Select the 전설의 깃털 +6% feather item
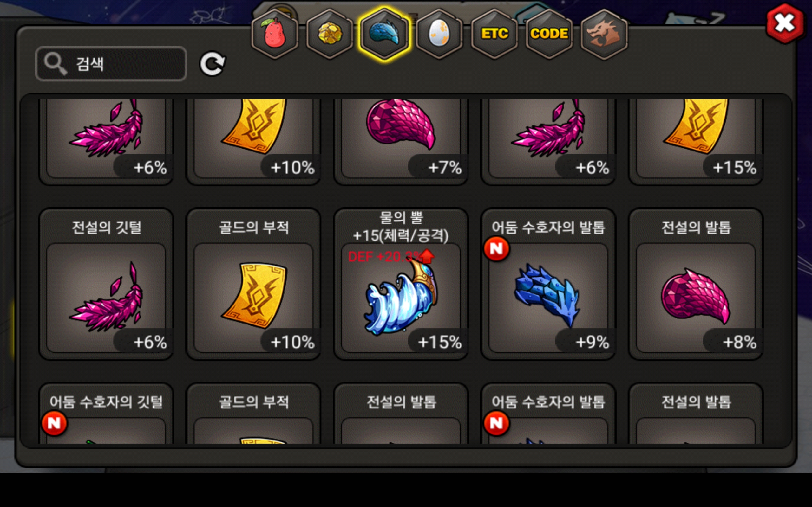The image size is (812, 507). coord(106,284)
